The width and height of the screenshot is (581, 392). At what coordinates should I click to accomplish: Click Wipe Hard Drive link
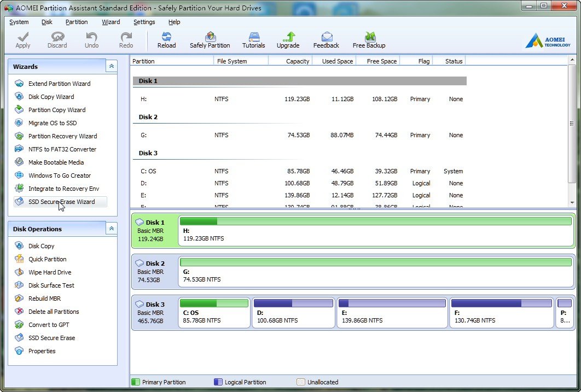50,272
